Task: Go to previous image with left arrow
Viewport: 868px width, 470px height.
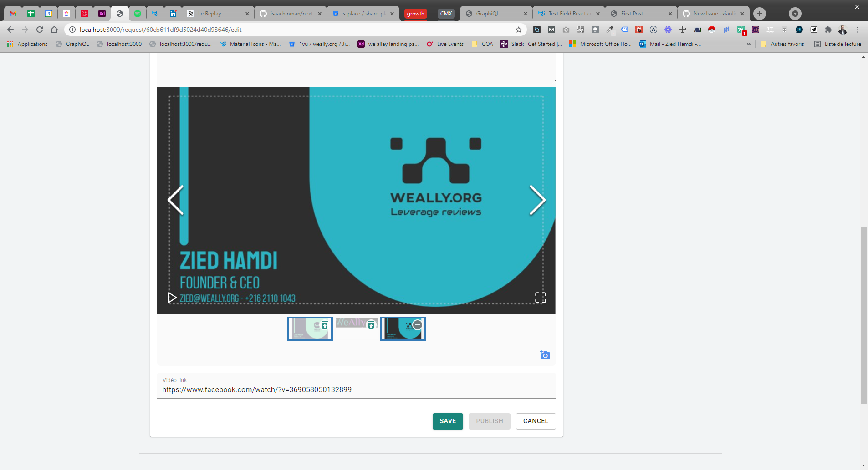Action: tap(175, 200)
